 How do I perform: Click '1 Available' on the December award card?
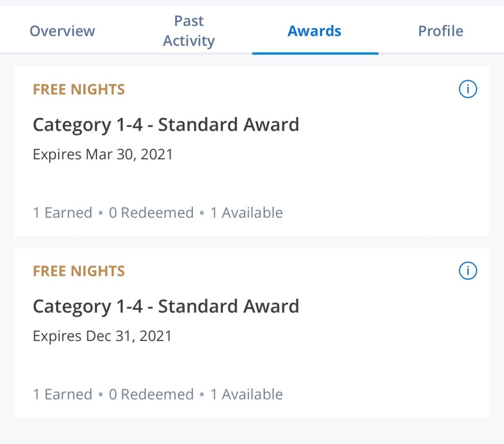(247, 394)
